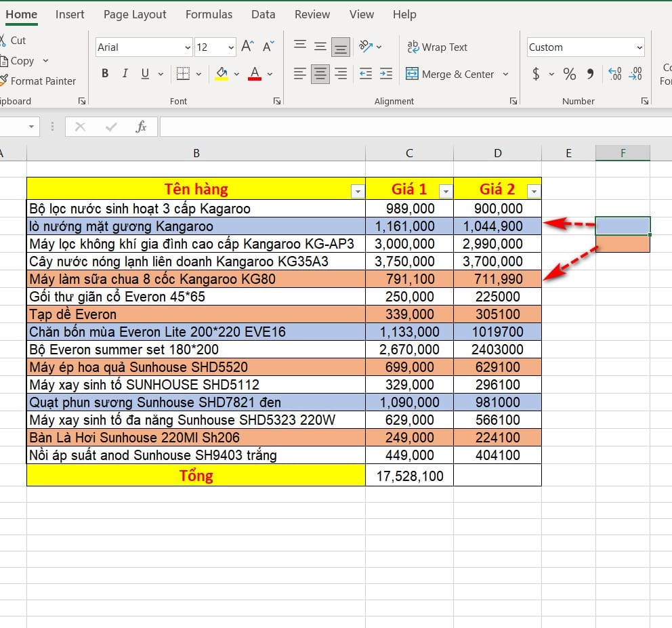The image size is (672, 628).
Task: Click Increase Decimal icon in the Number group
Action: point(615,74)
